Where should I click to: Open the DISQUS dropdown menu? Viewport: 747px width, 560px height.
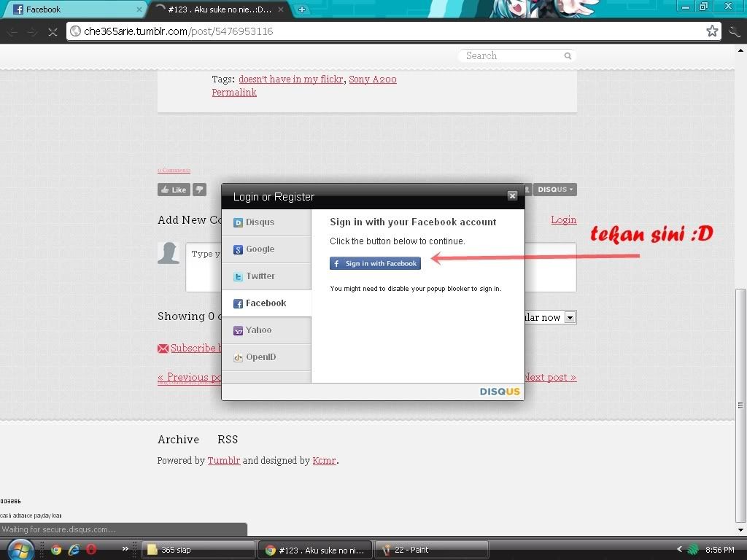(555, 190)
